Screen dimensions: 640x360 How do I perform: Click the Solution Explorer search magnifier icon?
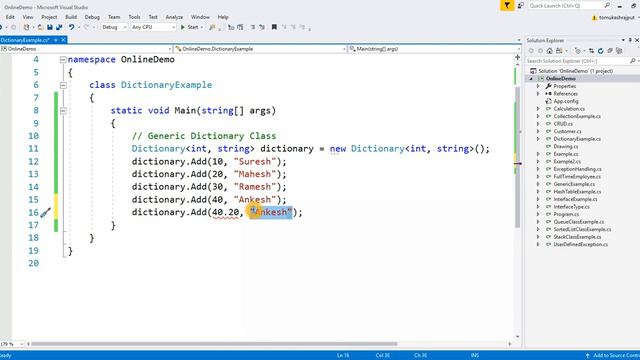coord(633,61)
